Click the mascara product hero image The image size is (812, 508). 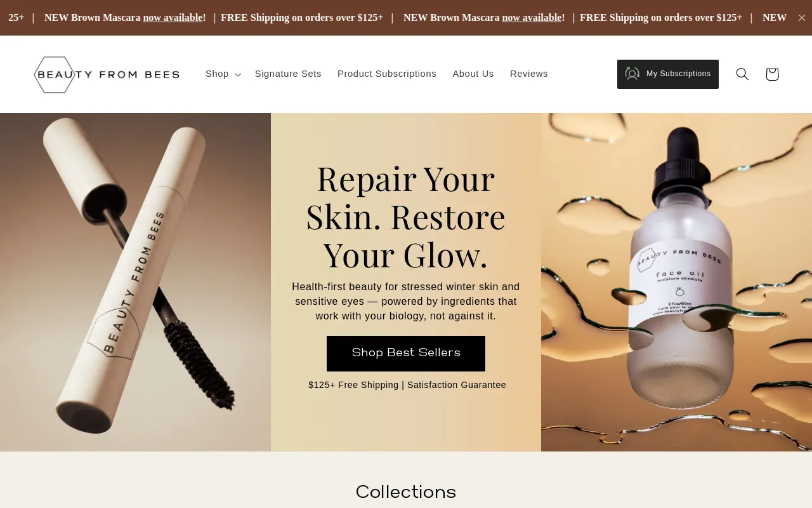tap(135, 282)
